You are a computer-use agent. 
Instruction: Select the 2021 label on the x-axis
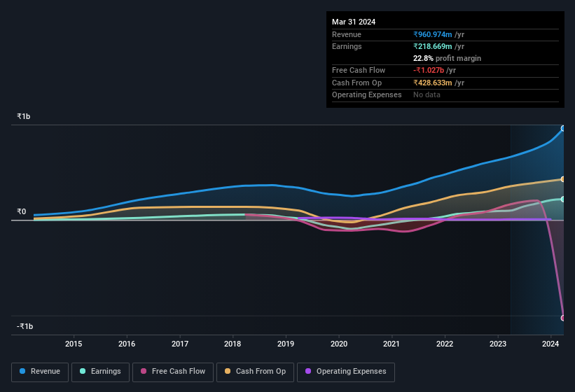pos(392,344)
